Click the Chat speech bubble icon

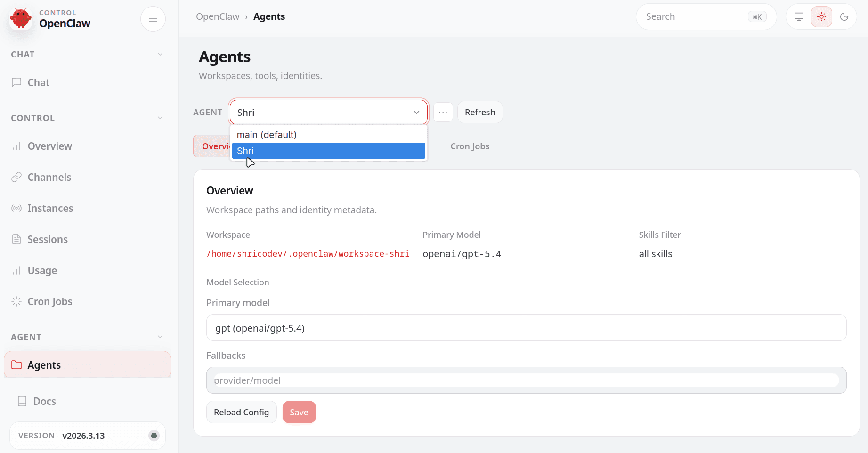click(x=16, y=82)
